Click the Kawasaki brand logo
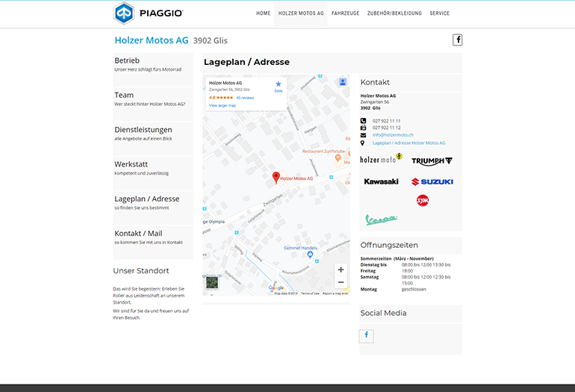 [381, 181]
